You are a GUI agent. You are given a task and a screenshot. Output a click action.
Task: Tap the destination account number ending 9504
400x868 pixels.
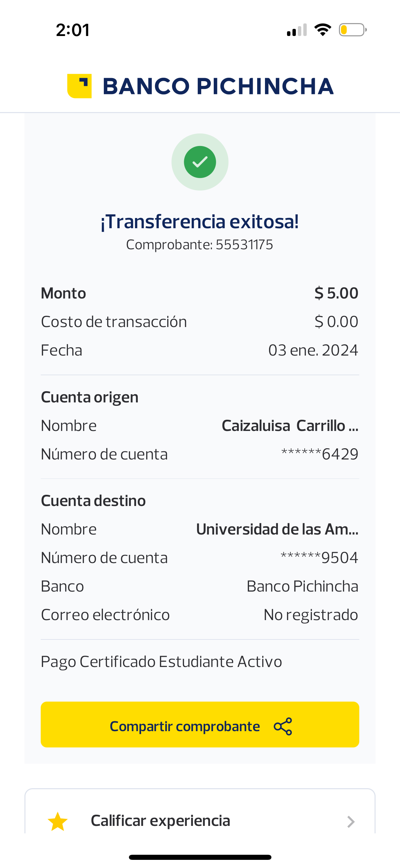point(319,558)
